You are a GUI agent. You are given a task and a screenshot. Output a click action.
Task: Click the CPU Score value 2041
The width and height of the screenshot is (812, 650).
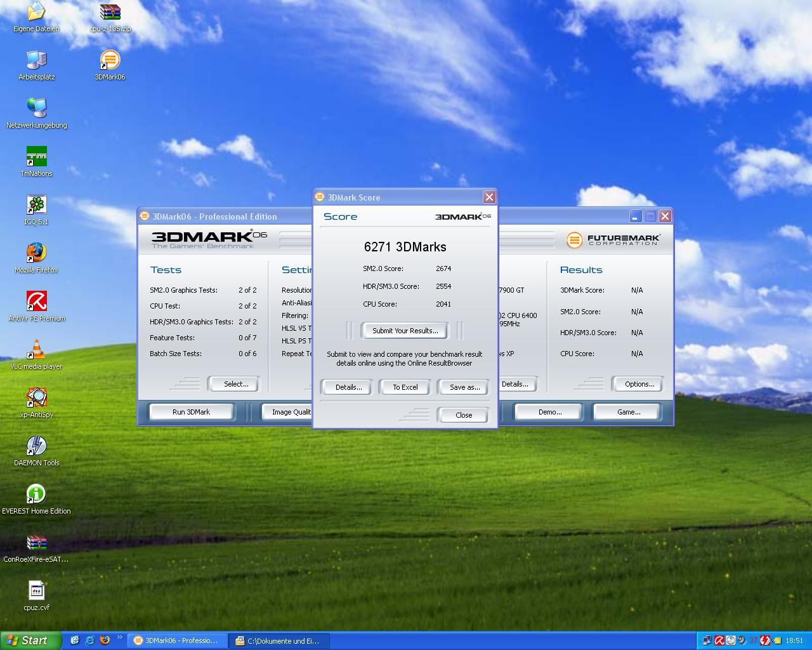[443, 304]
